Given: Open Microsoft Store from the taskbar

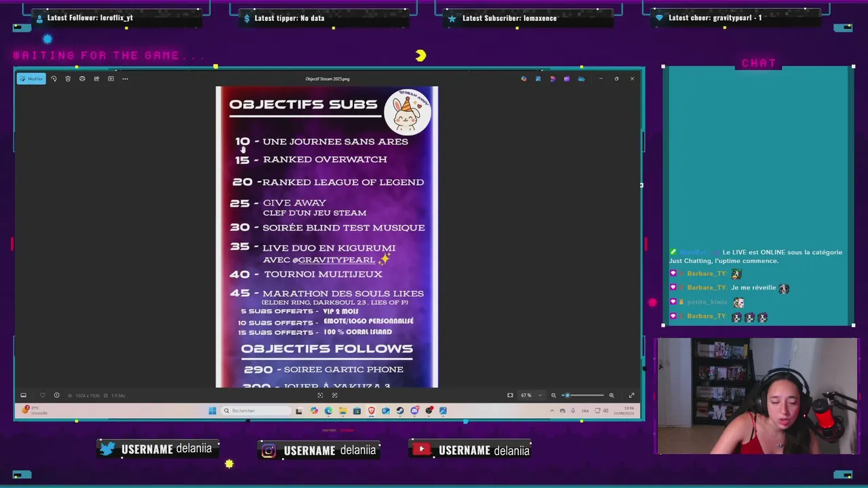Looking at the screenshot, I should point(357,411).
